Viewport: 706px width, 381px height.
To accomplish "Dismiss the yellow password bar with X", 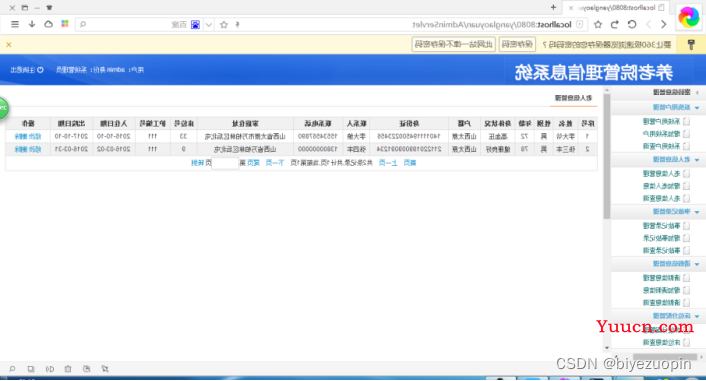I will [x=9, y=45].
